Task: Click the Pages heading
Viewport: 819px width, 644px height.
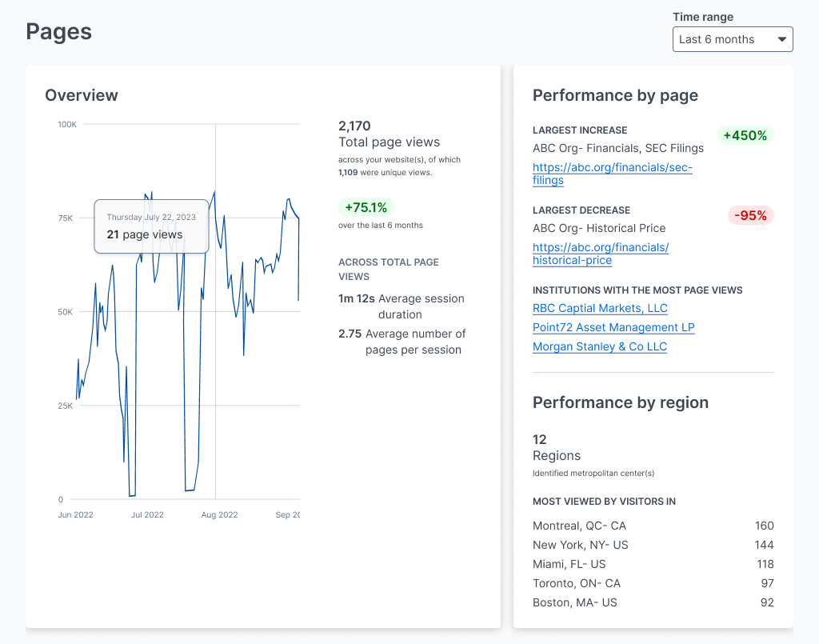Action: coord(58,32)
